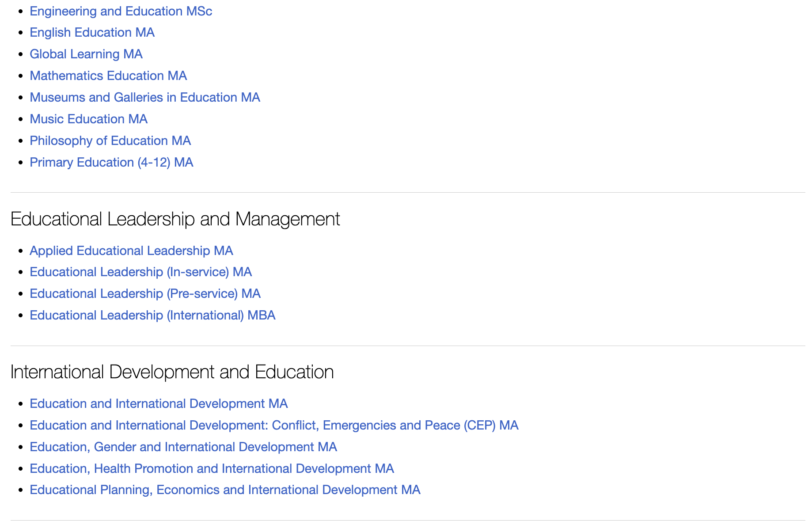This screenshot has width=812, height=525.
Task: Visit Educational Planning, Economics and International Development MA
Action: pyautogui.click(x=225, y=490)
